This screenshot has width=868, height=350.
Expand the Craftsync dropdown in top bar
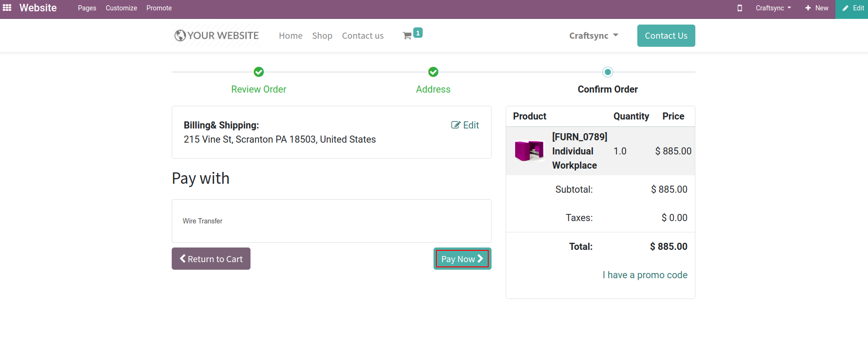point(773,8)
